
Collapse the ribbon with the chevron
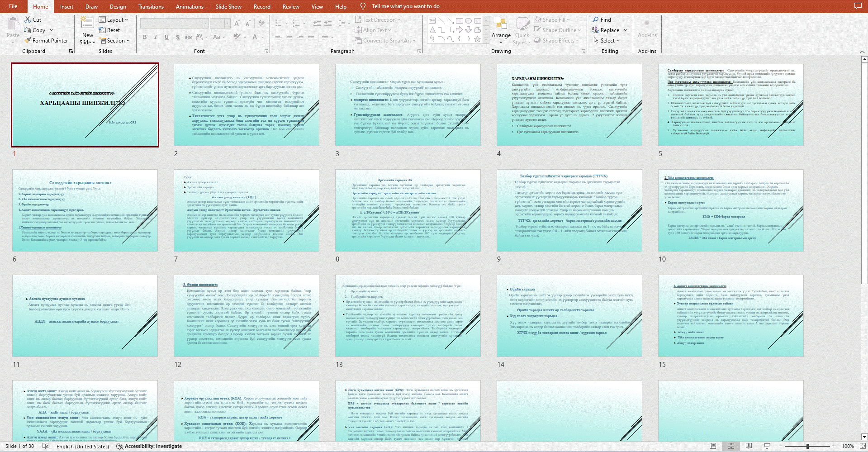tap(862, 52)
